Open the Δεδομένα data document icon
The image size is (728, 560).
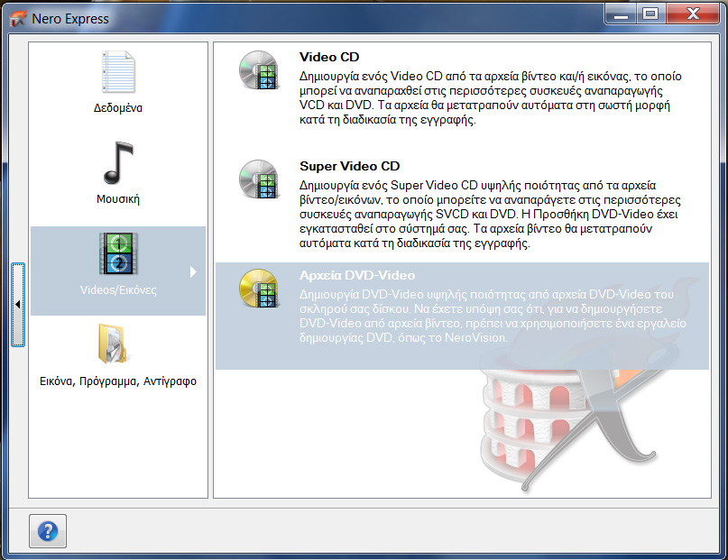point(118,71)
